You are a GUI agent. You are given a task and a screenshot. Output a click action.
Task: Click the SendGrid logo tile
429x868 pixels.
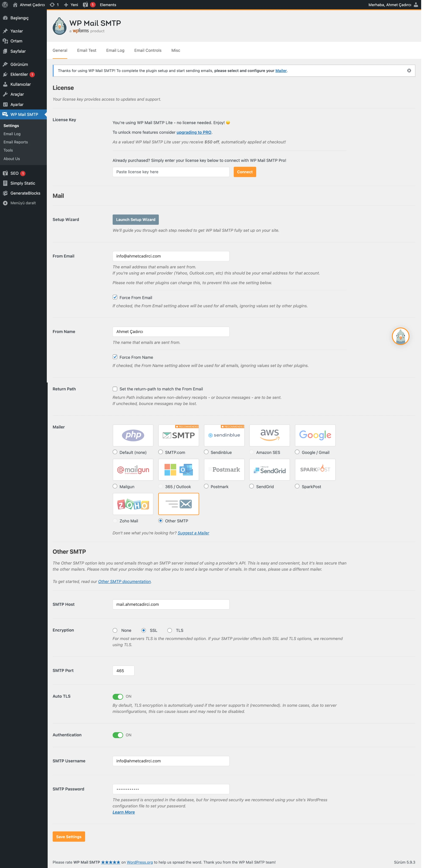[x=269, y=469]
